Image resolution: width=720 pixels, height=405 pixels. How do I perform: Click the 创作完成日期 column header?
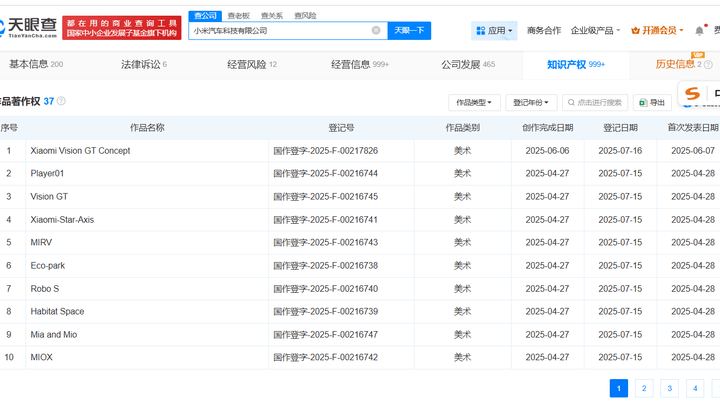[x=547, y=128]
